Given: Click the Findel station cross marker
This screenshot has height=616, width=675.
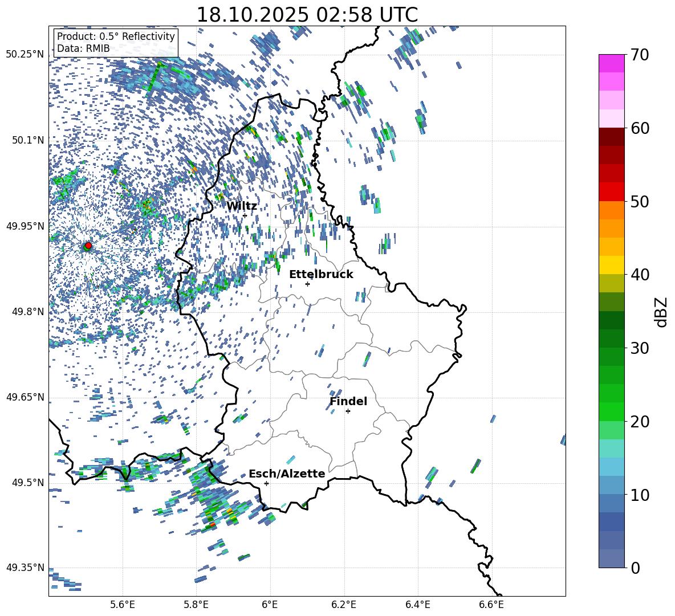Looking at the screenshot, I should pos(348,411).
